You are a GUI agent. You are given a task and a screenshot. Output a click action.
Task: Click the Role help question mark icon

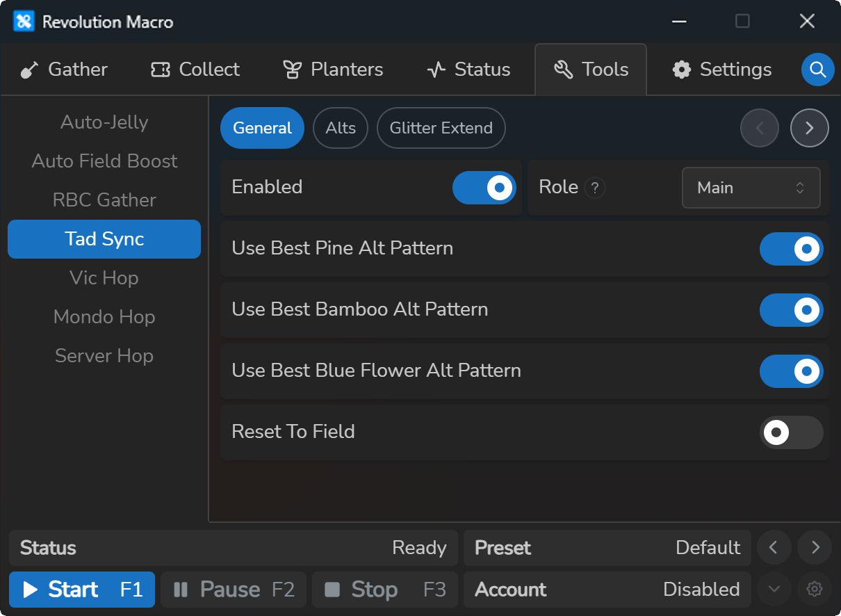pos(595,188)
